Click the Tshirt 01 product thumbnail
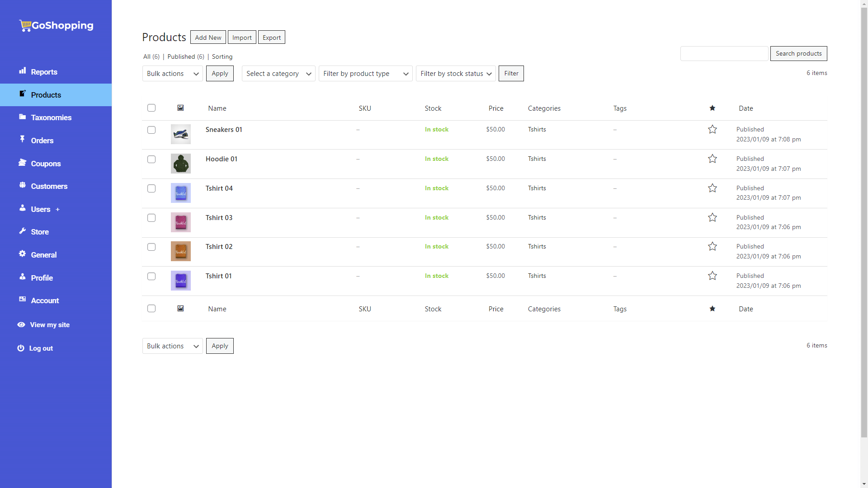Image resolution: width=868 pixels, height=488 pixels. click(x=182, y=281)
